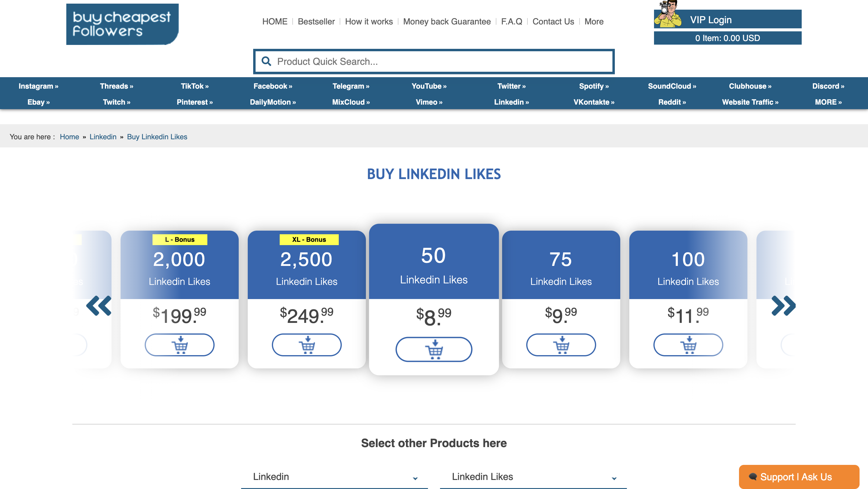Open the VKontakte category

[x=594, y=102]
